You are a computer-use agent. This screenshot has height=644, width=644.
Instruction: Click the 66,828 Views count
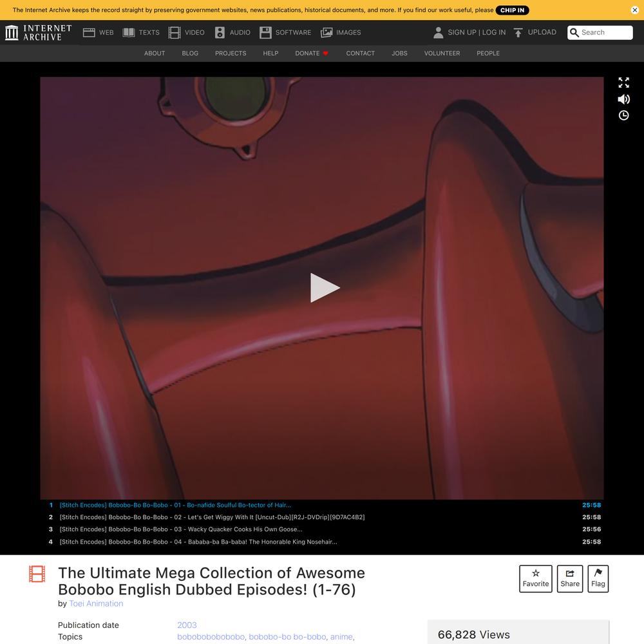click(473, 634)
